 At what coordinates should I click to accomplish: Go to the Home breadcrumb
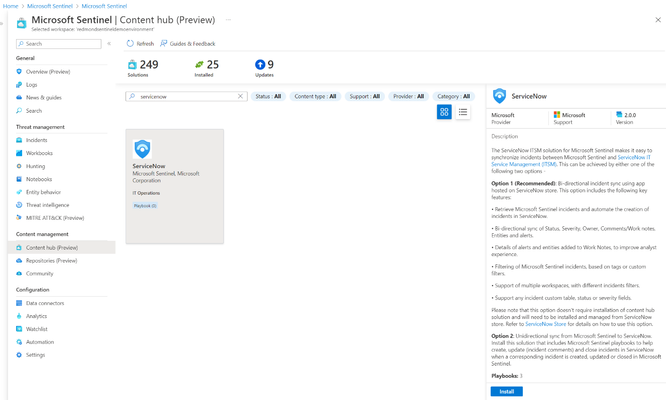point(10,6)
